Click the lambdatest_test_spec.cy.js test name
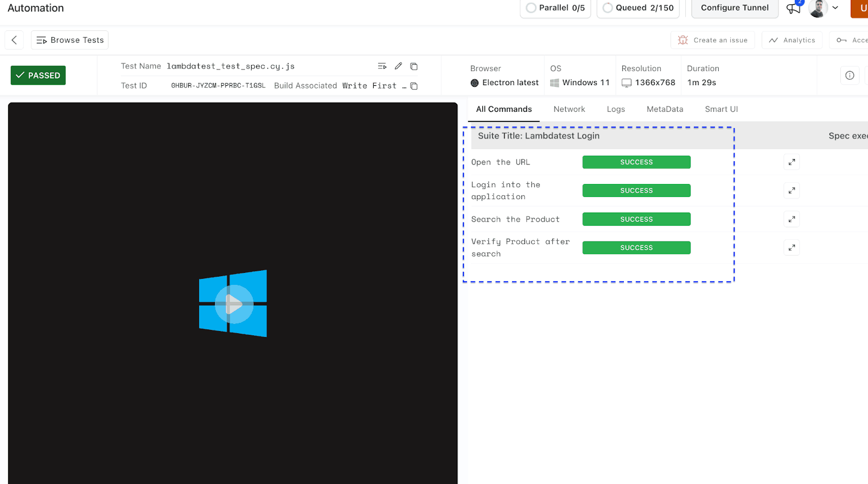 [x=231, y=66]
